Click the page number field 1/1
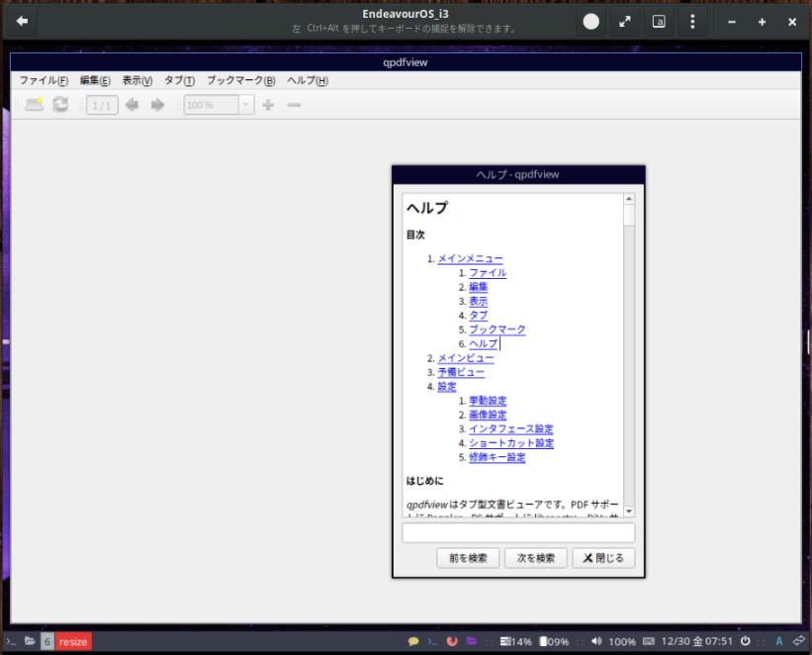Viewport: 812px width, 655px height. click(x=102, y=105)
